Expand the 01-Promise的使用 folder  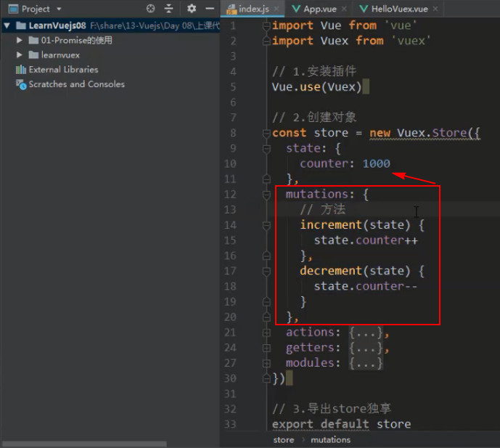[x=20, y=40]
